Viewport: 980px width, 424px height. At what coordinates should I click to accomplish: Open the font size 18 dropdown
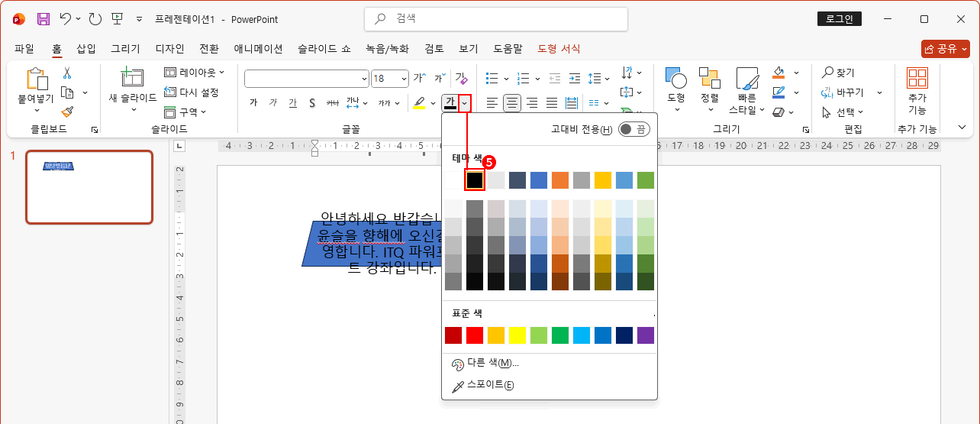[402, 78]
